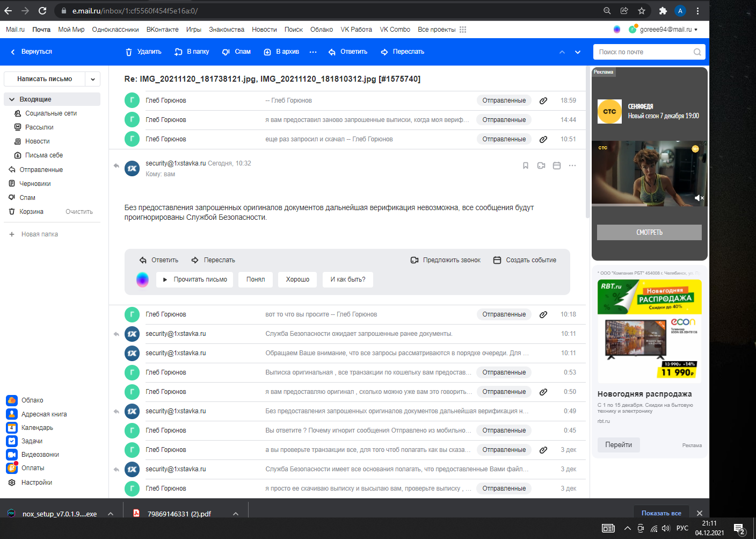
Task: Click the Windows volume tray icon
Action: (666, 528)
